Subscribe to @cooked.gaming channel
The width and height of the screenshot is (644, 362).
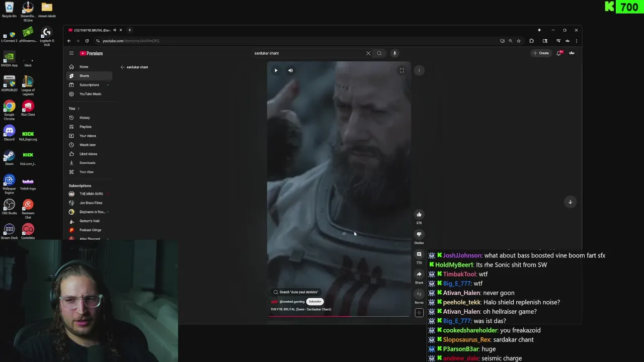click(315, 302)
